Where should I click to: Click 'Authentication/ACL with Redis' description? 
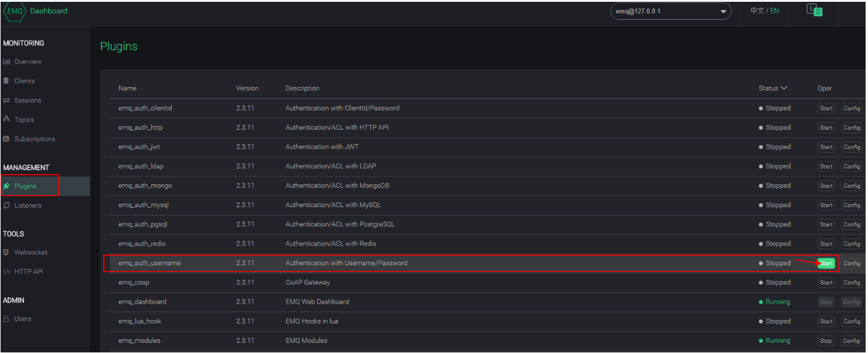[x=331, y=244]
